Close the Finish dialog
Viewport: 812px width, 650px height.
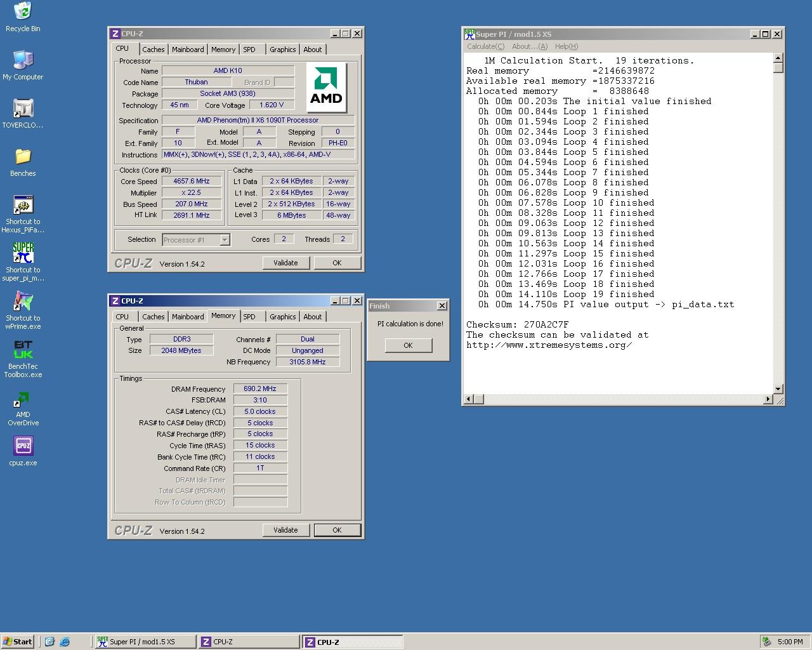442,306
